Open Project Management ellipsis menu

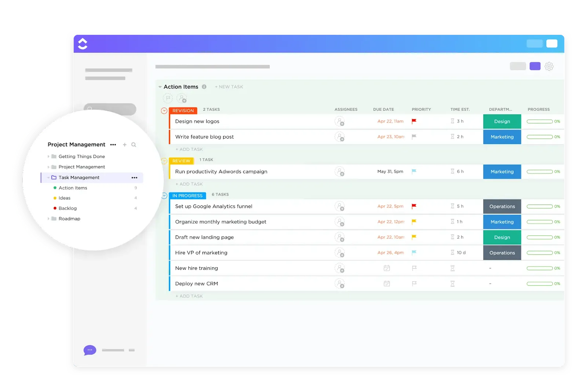[x=113, y=145]
